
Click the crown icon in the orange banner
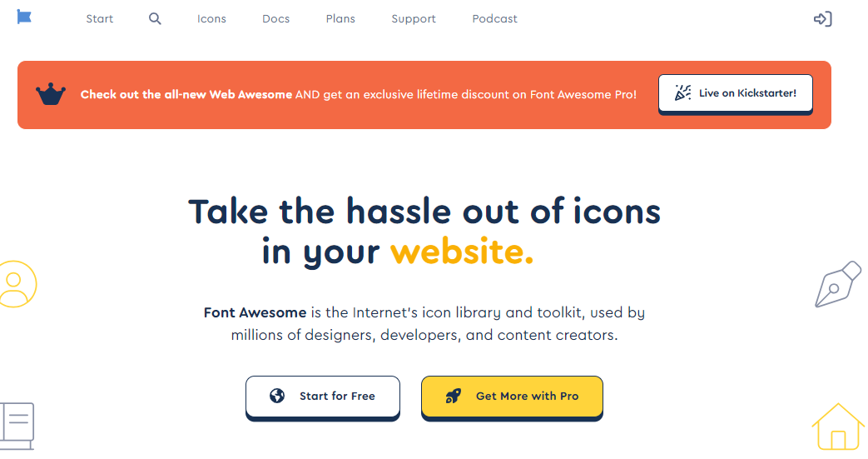pyautogui.click(x=51, y=94)
